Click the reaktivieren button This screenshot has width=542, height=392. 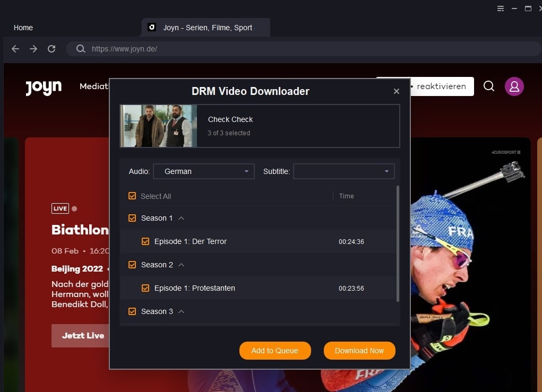pyautogui.click(x=442, y=86)
